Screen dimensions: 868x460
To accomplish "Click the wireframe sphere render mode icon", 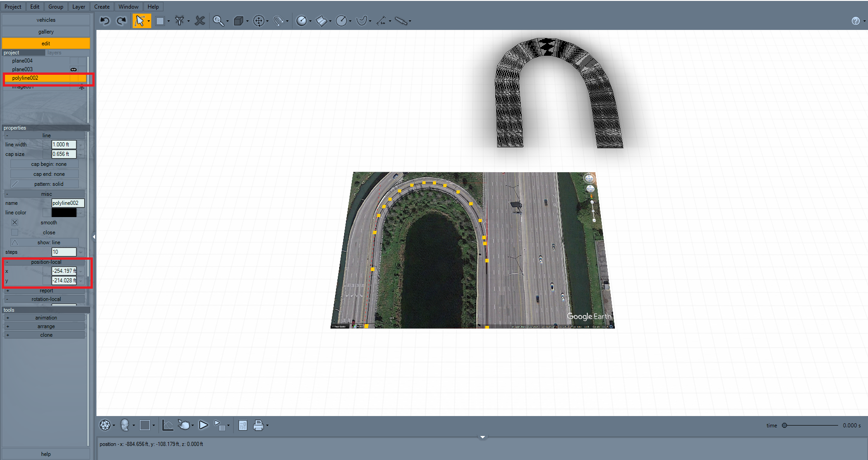I will tap(105, 425).
